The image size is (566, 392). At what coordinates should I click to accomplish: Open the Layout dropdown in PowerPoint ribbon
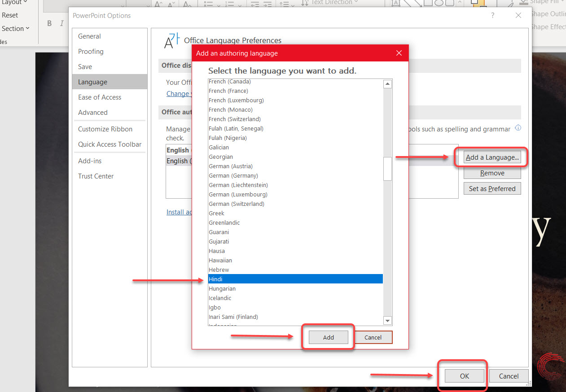pos(14,2)
